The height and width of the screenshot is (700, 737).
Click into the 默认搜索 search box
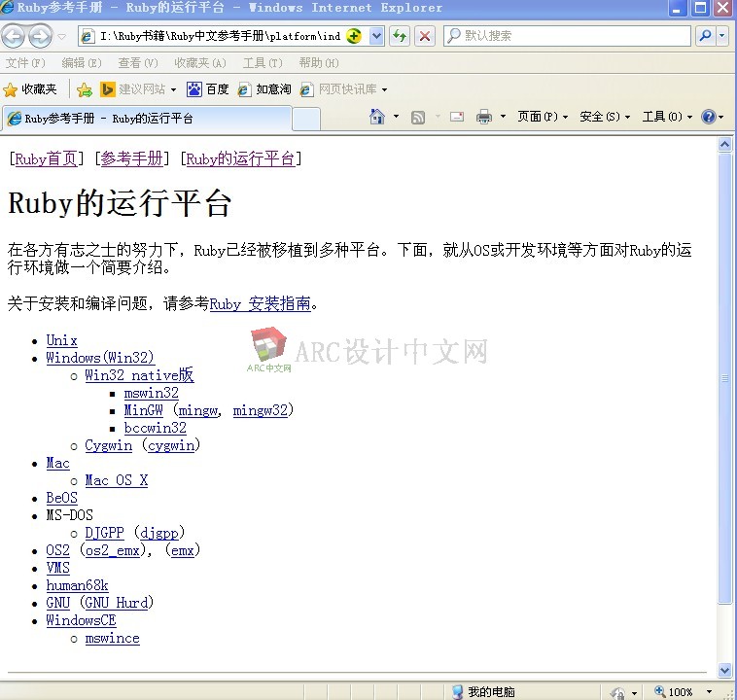(567, 36)
